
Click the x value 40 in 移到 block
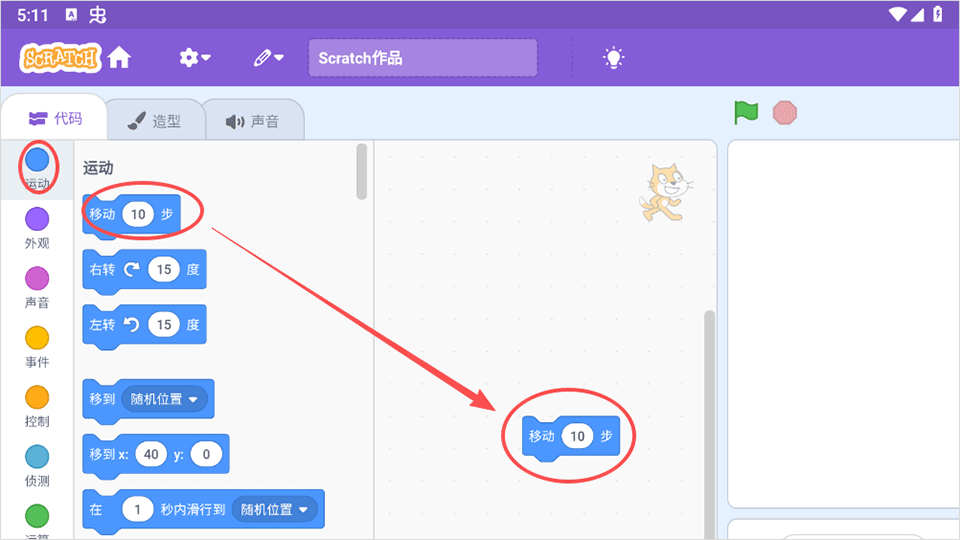pyautogui.click(x=151, y=454)
